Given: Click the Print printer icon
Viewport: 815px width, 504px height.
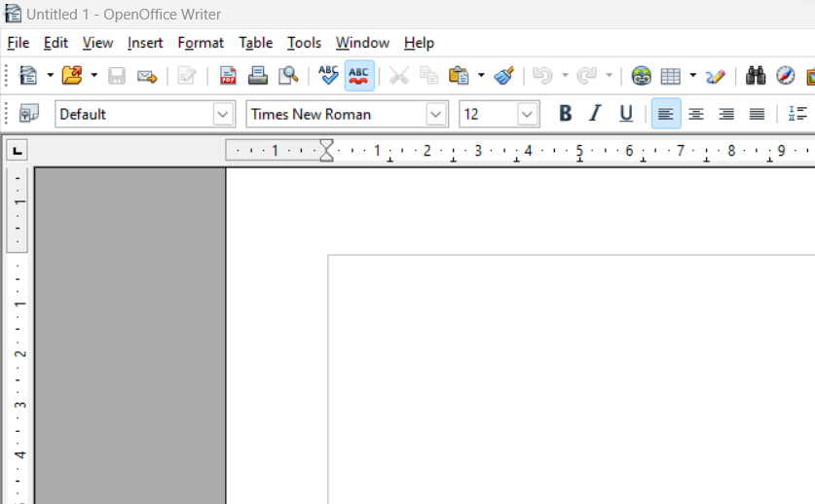Looking at the screenshot, I should 258,76.
